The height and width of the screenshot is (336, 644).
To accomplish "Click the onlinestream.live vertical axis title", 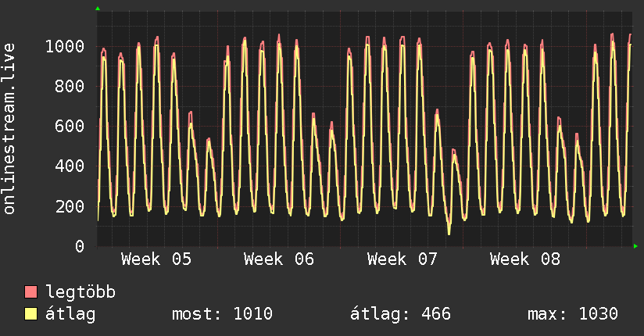I will (9, 129).
